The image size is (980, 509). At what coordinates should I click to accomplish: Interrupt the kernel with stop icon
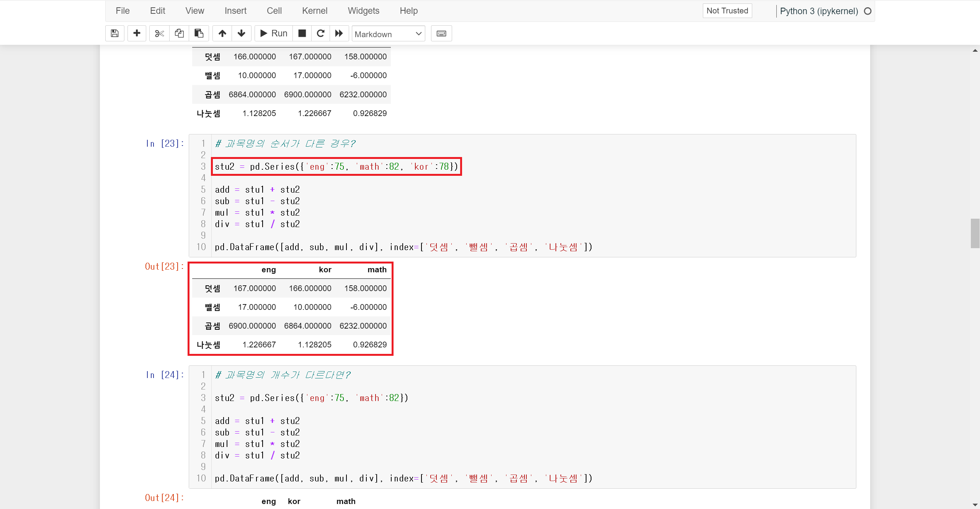[302, 33]
